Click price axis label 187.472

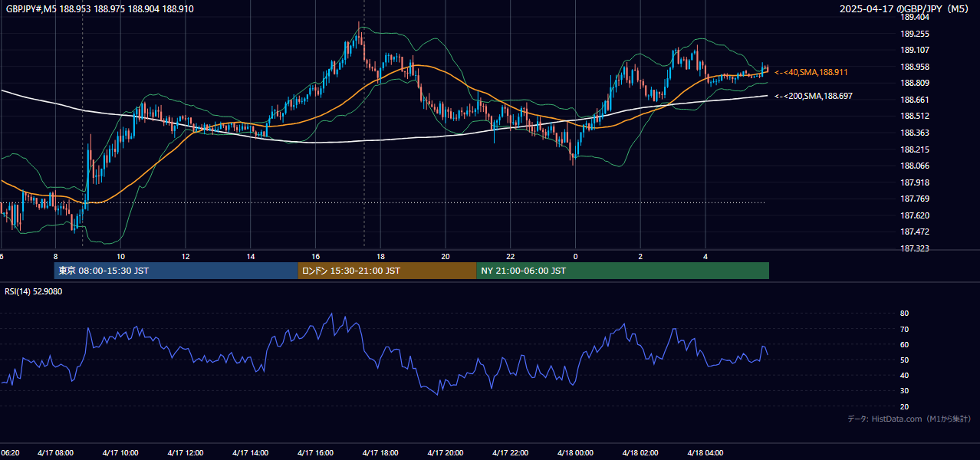tap(915, 232)
